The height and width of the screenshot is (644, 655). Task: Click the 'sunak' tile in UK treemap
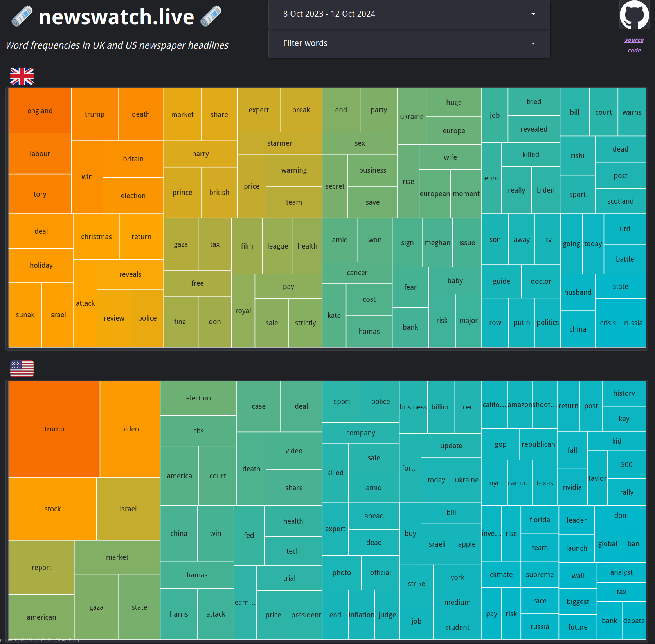[25, 315]
